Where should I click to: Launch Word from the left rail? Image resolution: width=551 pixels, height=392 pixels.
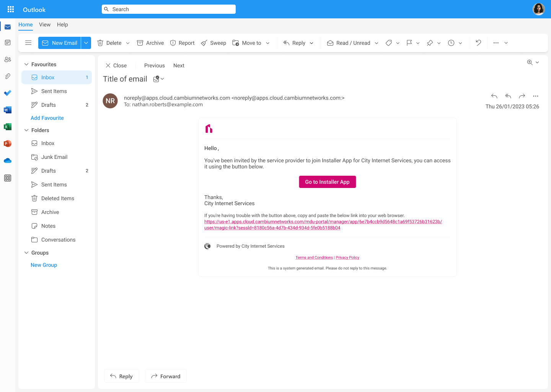tap(8, 110)
